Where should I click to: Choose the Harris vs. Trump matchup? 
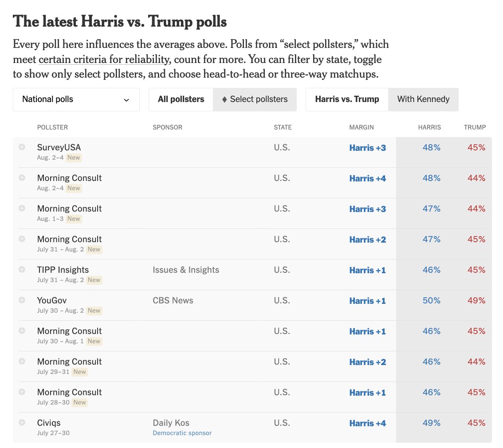(347, 99)
